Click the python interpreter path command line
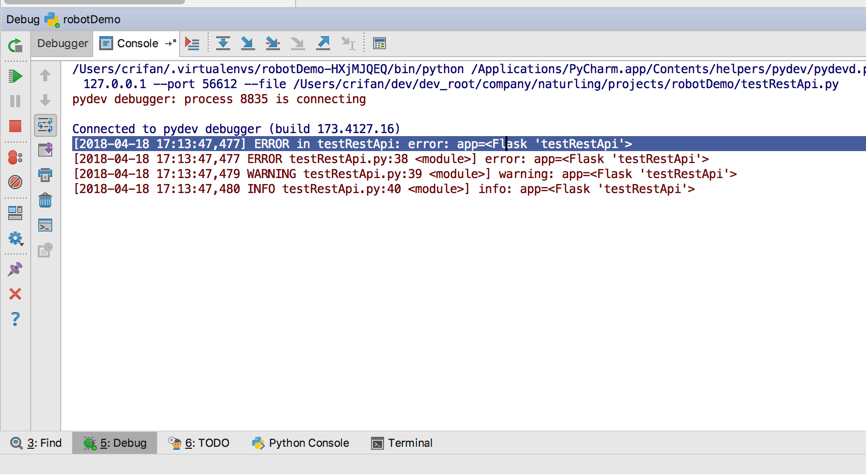The width and height of the screenshot is (866, 475). [469, 69]
